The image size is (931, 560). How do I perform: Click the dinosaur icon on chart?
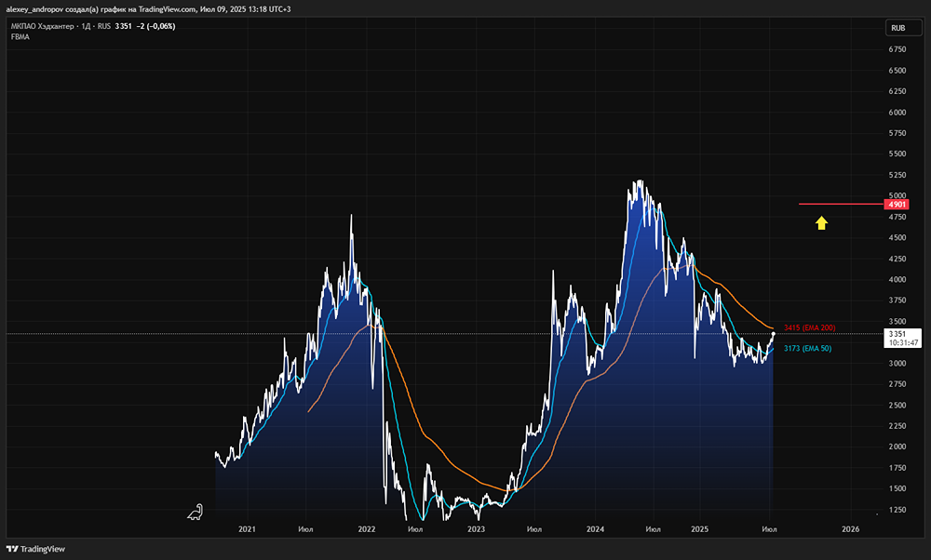click(196, 512)
